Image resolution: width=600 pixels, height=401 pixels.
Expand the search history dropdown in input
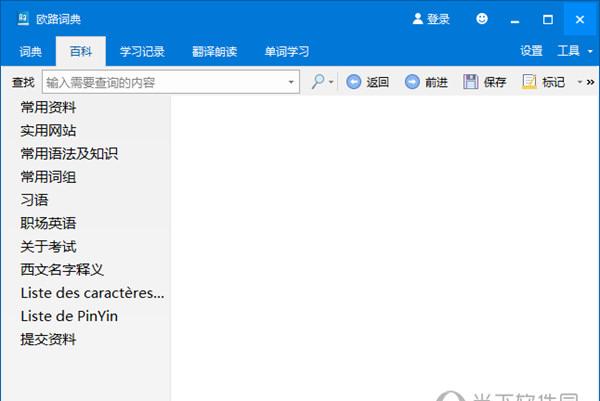[x=291, y=82]
